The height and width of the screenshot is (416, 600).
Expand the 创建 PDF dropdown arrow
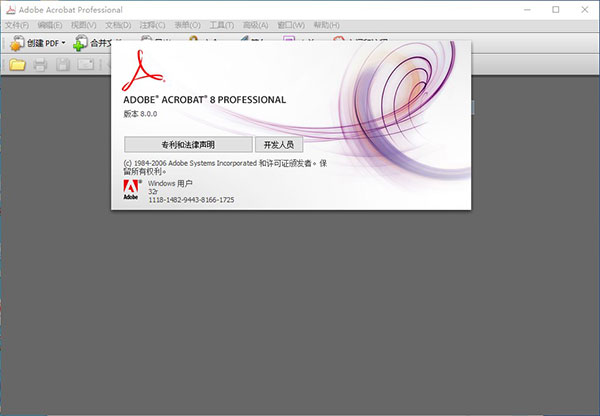click(64, 43)
